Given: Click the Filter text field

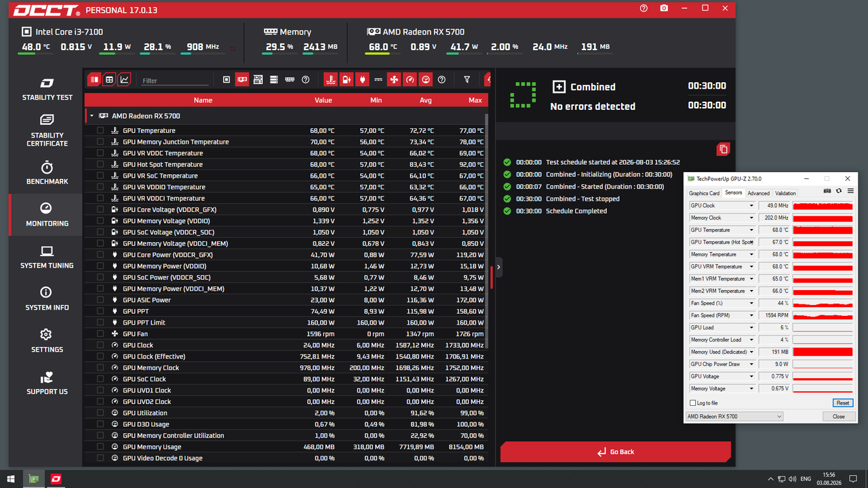Looking at the screenshot, I should (175, 80).
